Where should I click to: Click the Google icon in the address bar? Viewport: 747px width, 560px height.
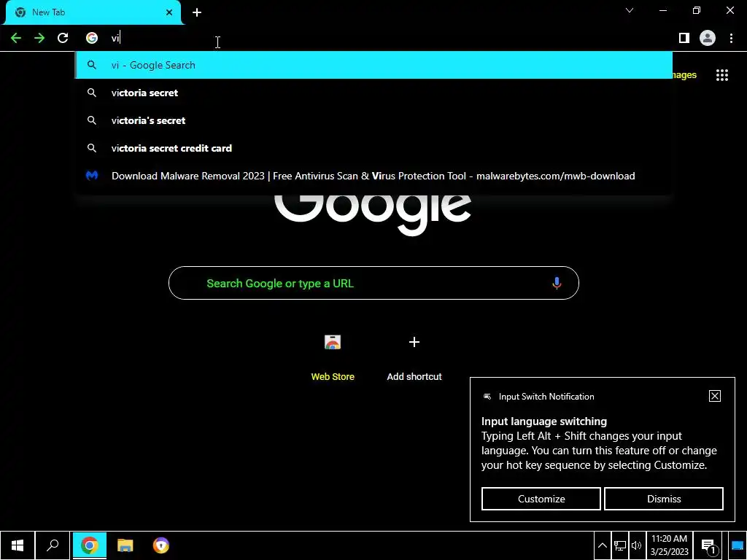click(x=91, y=38)
